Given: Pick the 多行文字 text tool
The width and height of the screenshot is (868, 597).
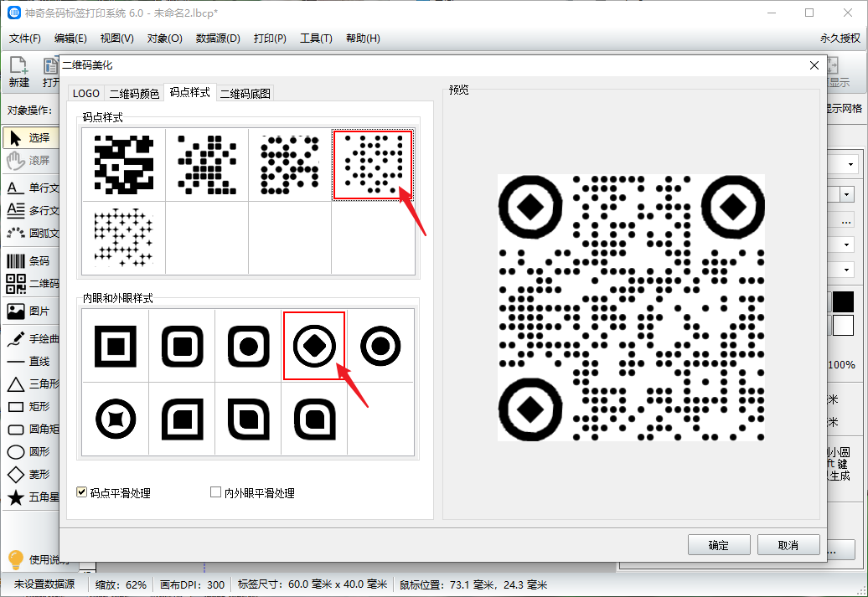Looking at the screenshot, I should (32, 211).
